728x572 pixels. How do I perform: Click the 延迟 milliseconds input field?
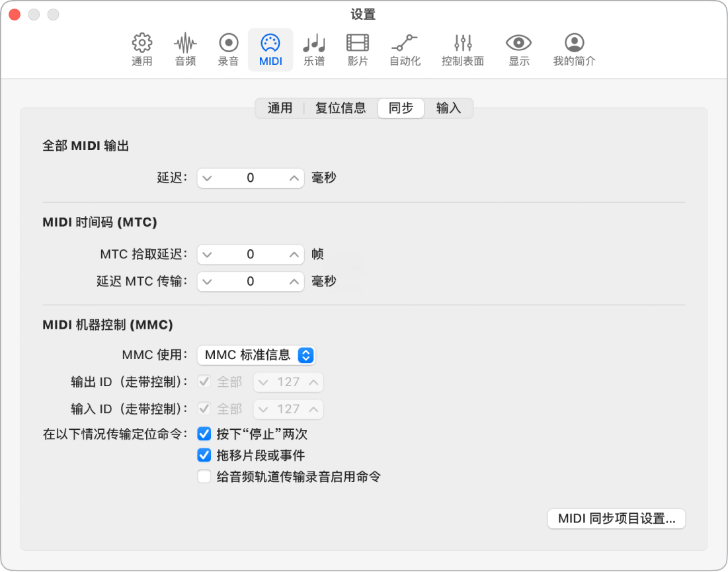(250, 177)
